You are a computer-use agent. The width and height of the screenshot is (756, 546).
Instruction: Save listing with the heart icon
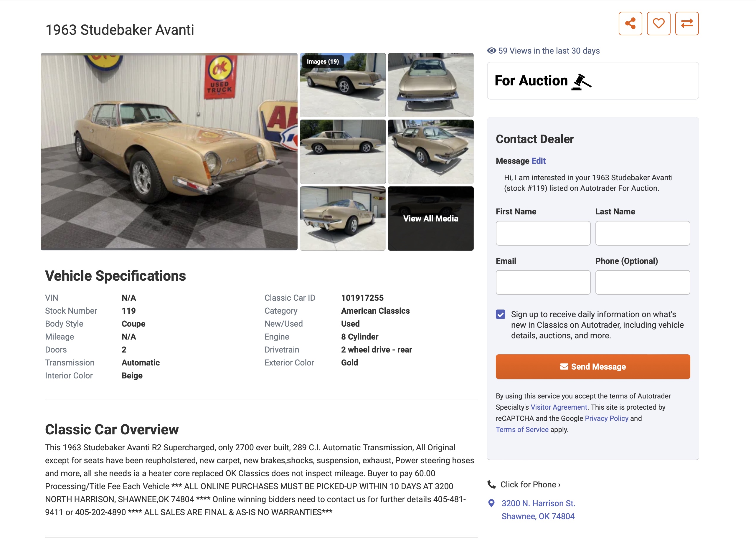pos(658,24)
